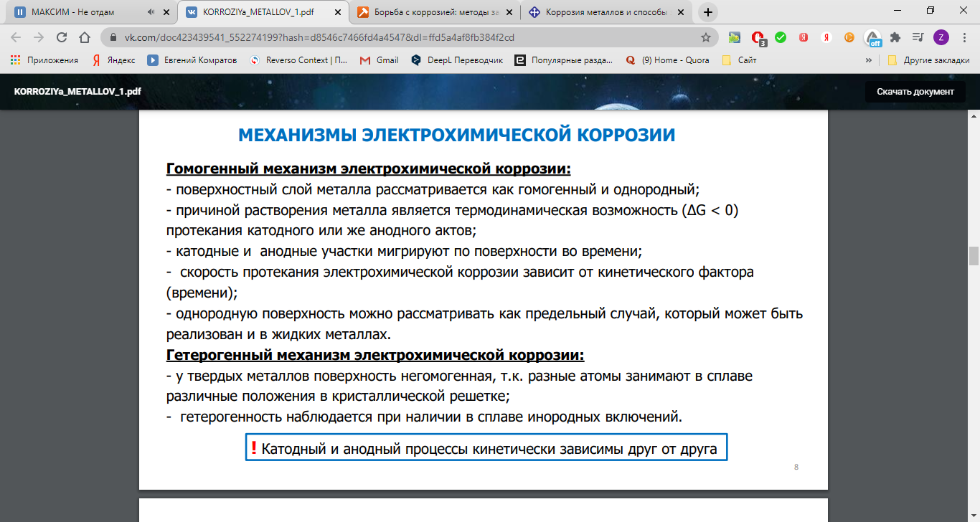The height and width of the screenshot is (522, 980).
Task: Open a new browser tab
Action: (x=708, y=12)
